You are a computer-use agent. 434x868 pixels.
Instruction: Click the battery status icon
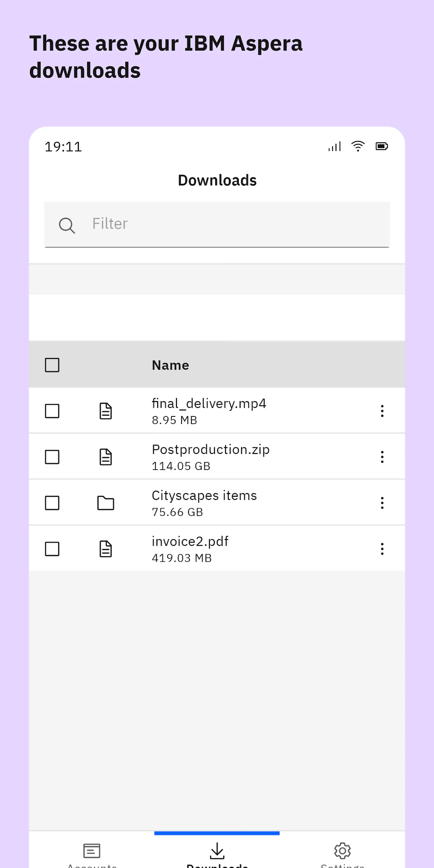pos(382,146)
